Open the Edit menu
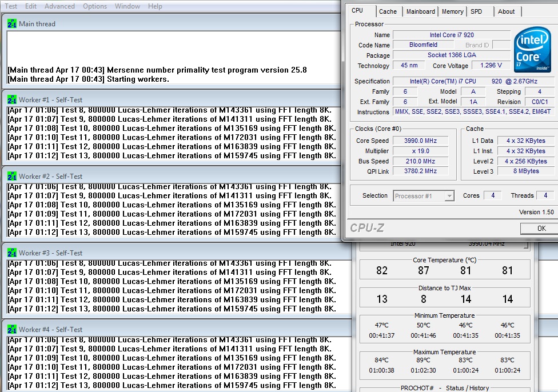Image resolution: width=558 pixels, height=392 pixels. coord(31,6)
